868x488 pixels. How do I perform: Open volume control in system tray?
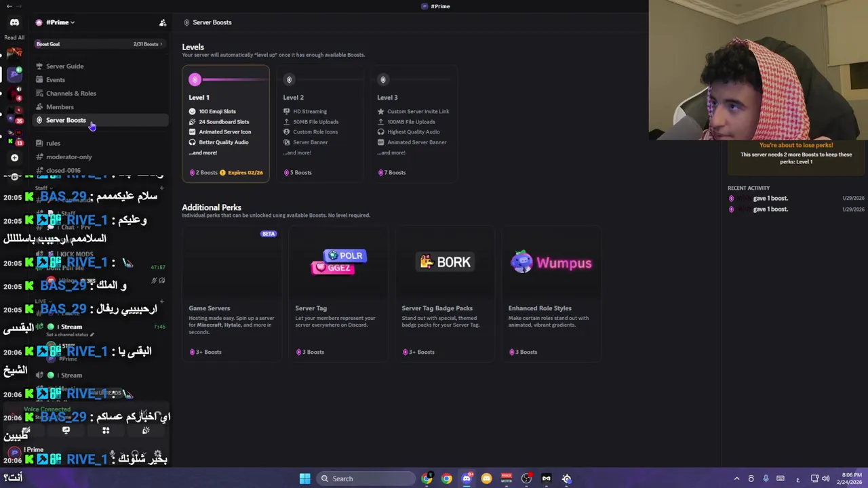(x=825, y=479)
